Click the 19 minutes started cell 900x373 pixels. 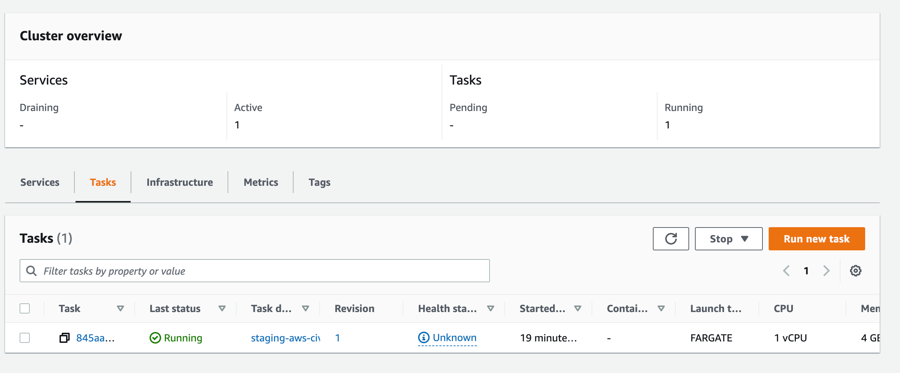click(x=548, y=338)
